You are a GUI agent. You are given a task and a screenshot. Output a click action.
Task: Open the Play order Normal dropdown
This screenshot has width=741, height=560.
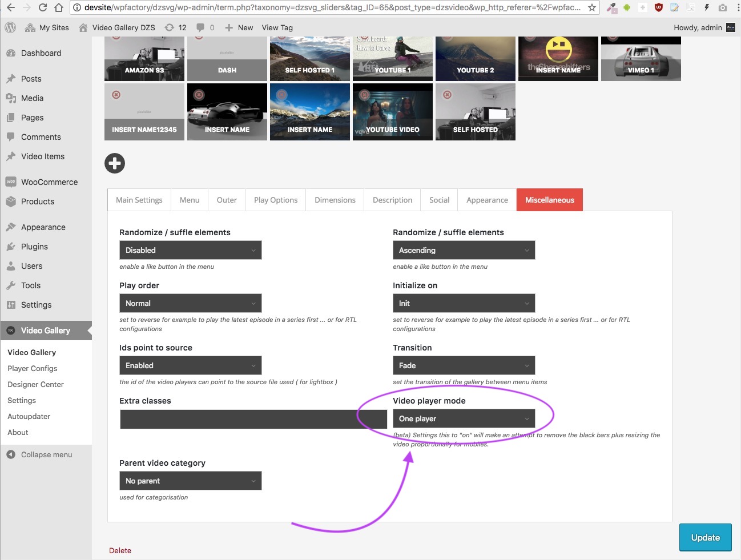point(191,303)
